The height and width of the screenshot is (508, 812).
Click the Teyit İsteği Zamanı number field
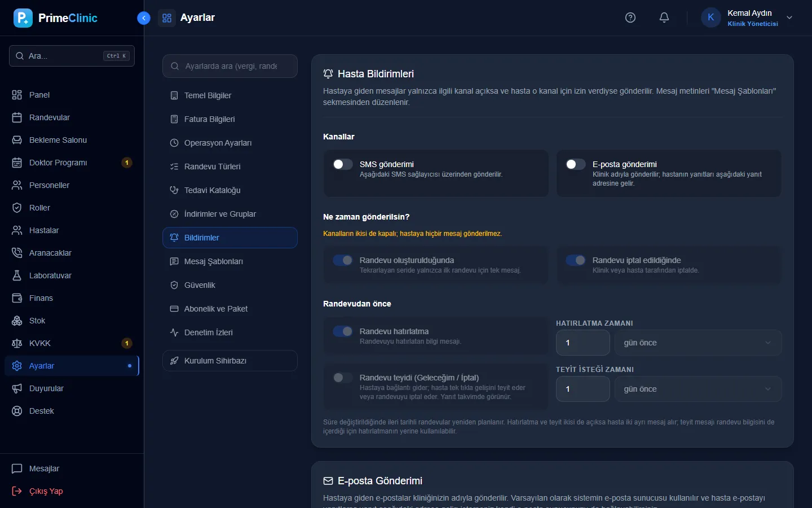point(583,389)
